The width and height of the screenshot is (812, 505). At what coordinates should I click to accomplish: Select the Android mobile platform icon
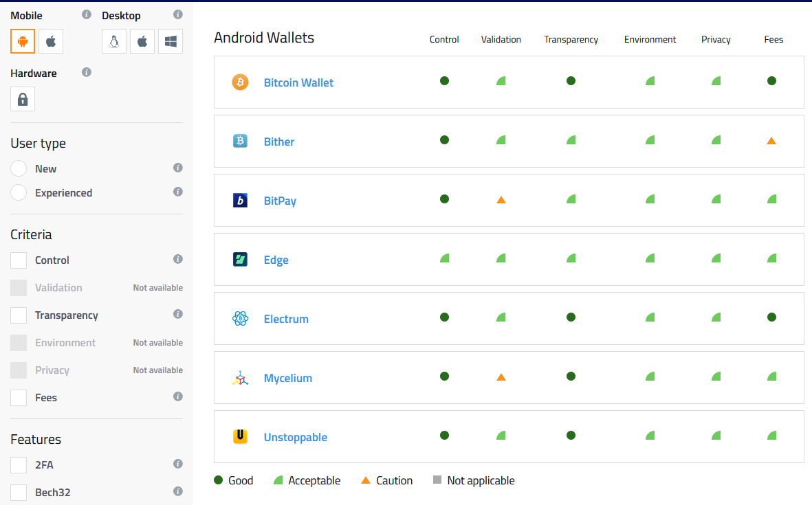tap(23, 41)
